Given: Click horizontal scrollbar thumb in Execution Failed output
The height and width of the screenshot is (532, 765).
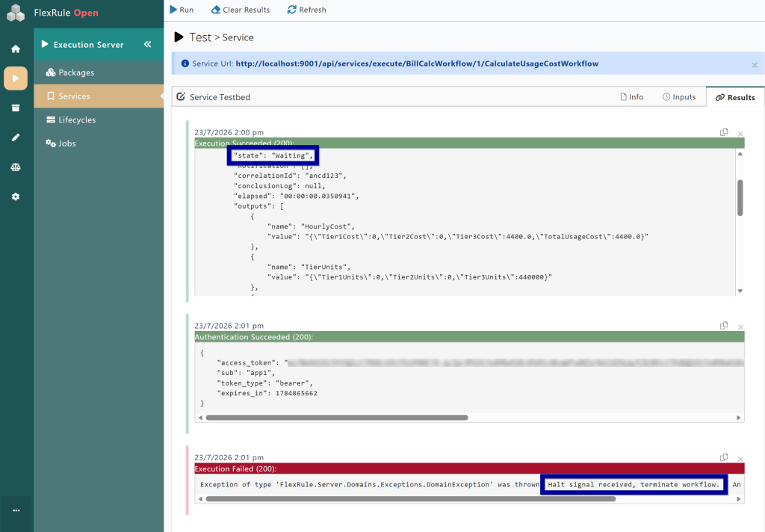Looking at the screenshot, I should tap(411, 499).
